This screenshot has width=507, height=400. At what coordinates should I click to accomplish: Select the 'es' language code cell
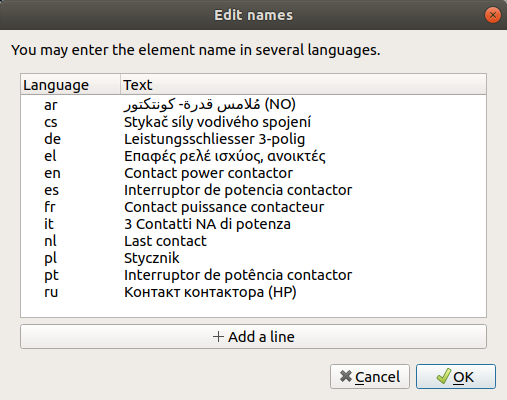[51, 190]
